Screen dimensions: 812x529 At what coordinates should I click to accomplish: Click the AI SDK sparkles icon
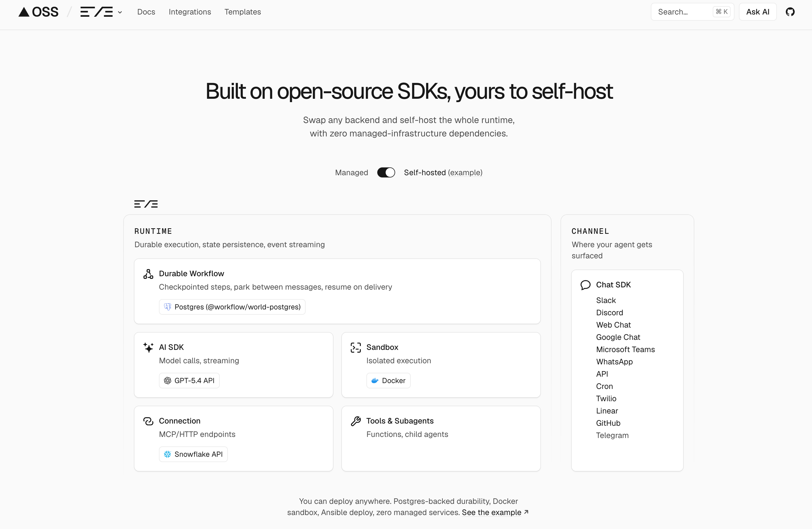pyautogui.click(x=148, y=347)
